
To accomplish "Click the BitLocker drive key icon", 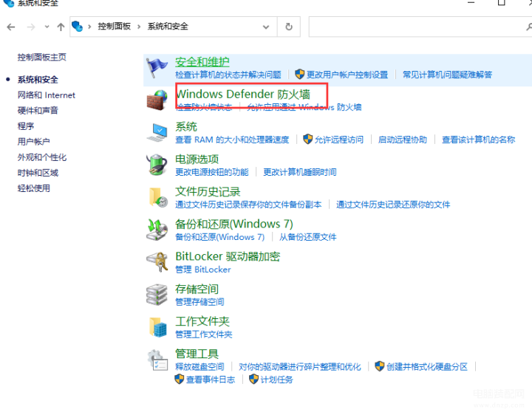I will (157, 261).
